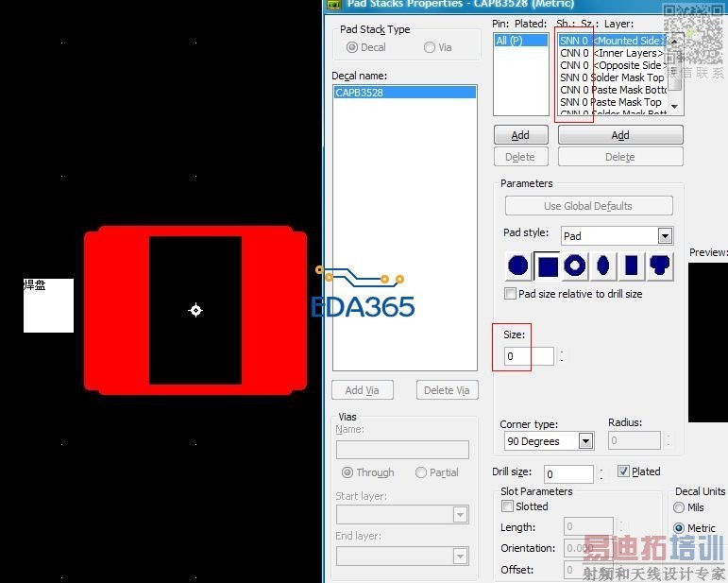Click the Drill size input field
Image resolution: width=728 pixels, height=583 pixels.
coord(568,474)
